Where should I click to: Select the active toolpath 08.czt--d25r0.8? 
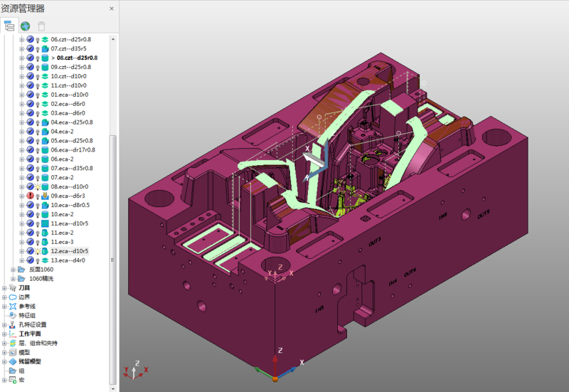[77, 58]
